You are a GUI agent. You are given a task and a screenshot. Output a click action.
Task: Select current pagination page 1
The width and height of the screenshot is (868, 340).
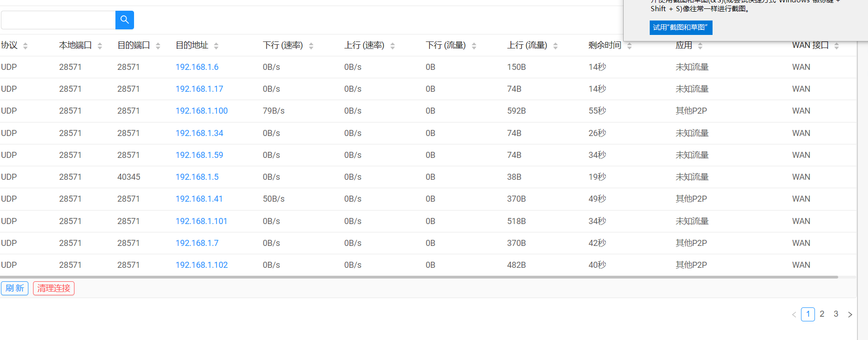[x=808, y=314]
